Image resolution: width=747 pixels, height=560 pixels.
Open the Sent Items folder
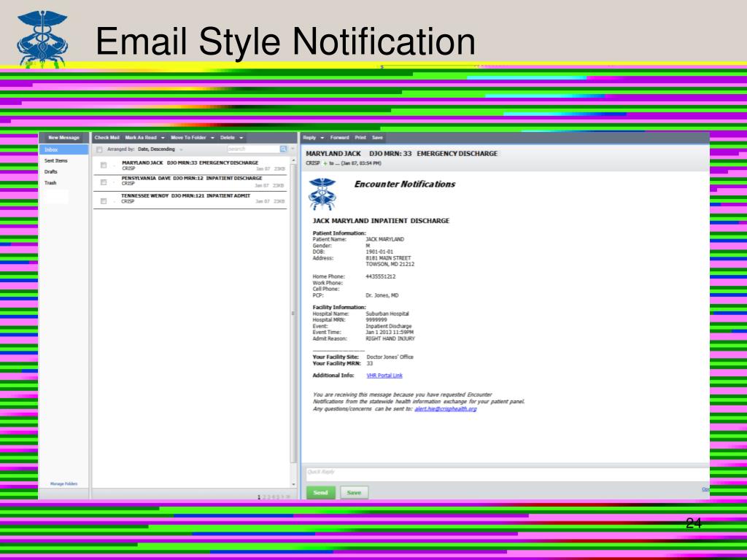click(56, 161)
